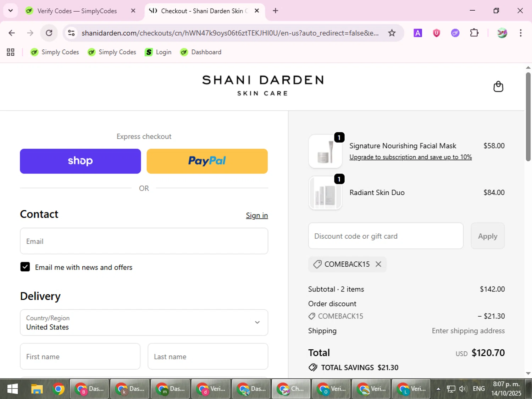Click the Sign in link
This screenshot has width=532, height=399.
(x=257, y=215)
